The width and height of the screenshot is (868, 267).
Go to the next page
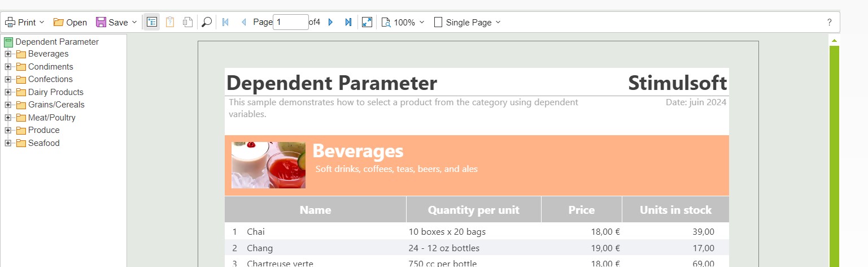(x=331, y=22)
